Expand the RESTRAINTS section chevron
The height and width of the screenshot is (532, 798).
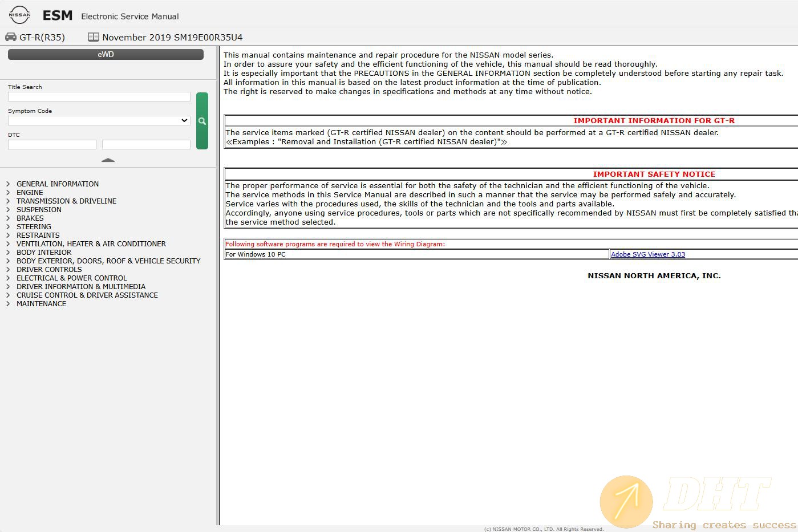8,235
